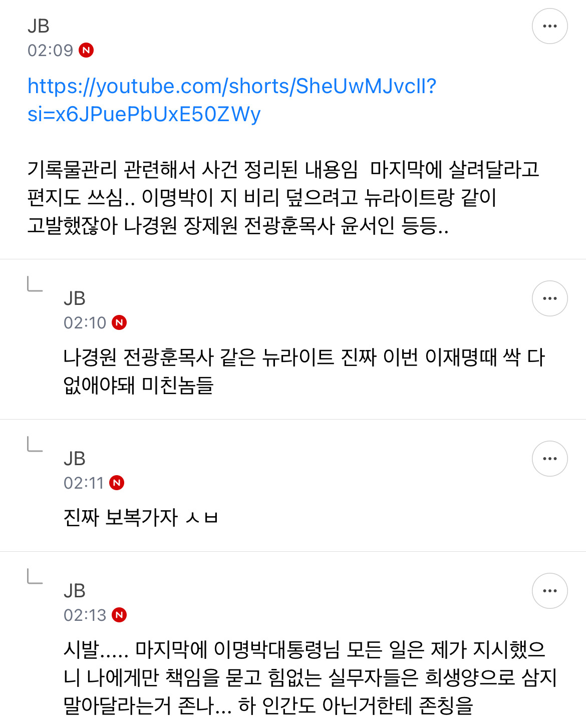Click the 진짜 보복가자 reply text
This screenshot has height=728, width=586.
pos(141,517)
